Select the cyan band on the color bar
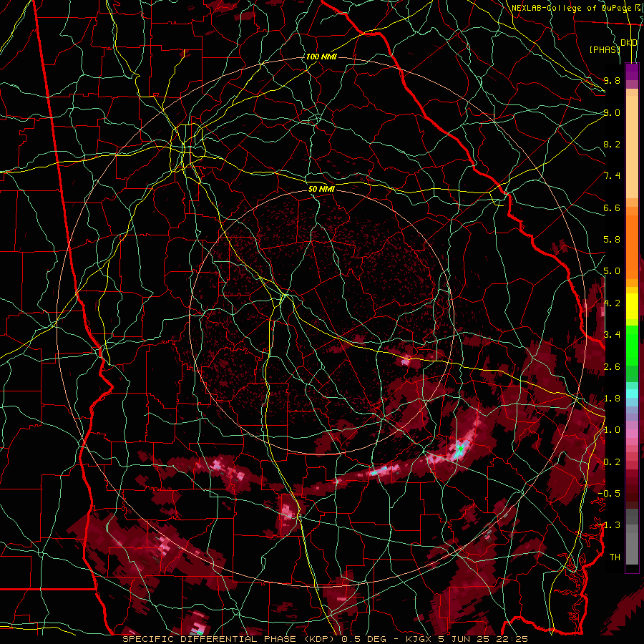The height and width of the screenshot is (644, 644). (x=632, y=393)
